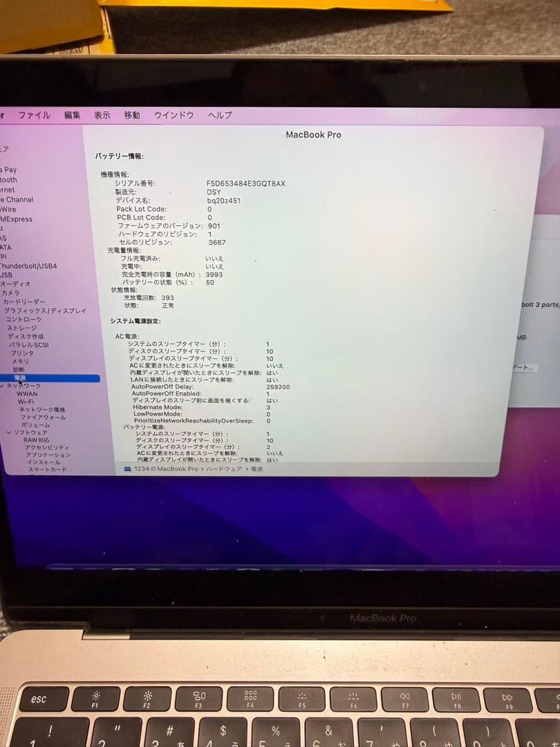
Task: Click the システム電源設定 heading
Action: (136, 321)
